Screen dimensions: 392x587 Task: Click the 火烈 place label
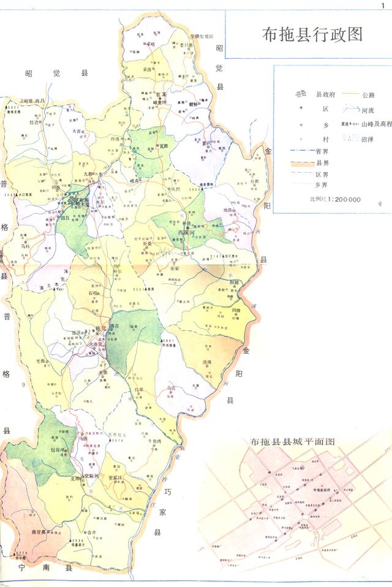[176, 189]
